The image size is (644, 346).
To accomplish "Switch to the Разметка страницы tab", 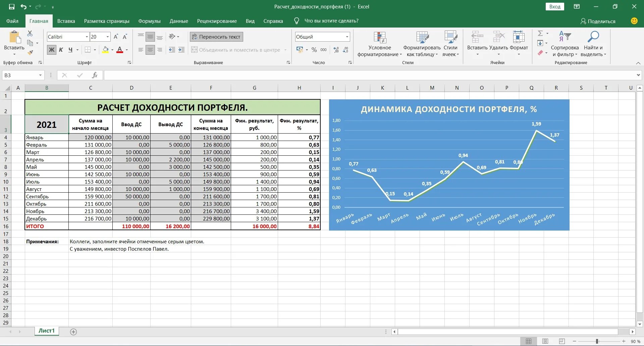I will (x=107, y=21).
